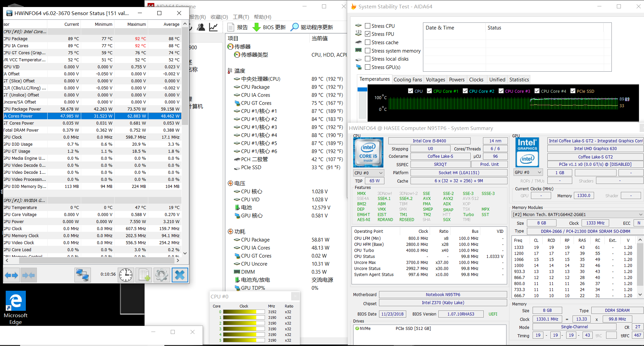Select the 报告 report icon in AIDA64 toolbar
The height and width of the screenshot is (346, 644).
(x=230, y=27)
